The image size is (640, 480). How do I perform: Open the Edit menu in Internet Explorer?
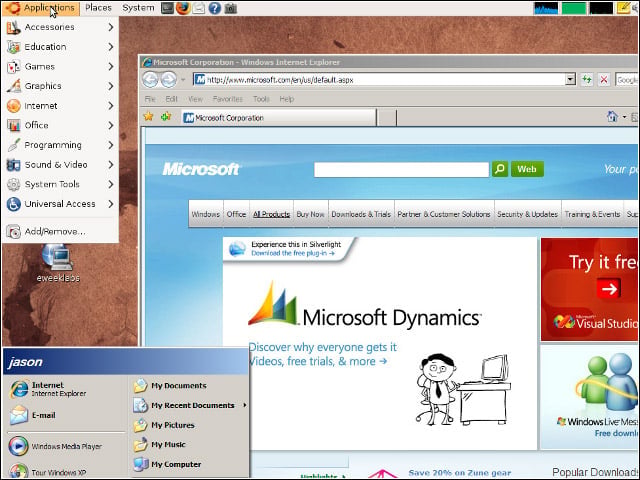(x=171, y=99)
